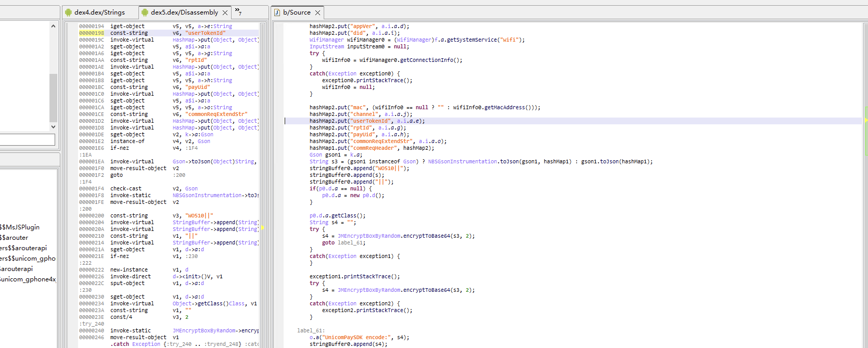Image resolution: width=868 pixels, height=348 pixels.
Task: Click Object->getClass()Class in disassembly
Action: (x=208, y=303)
